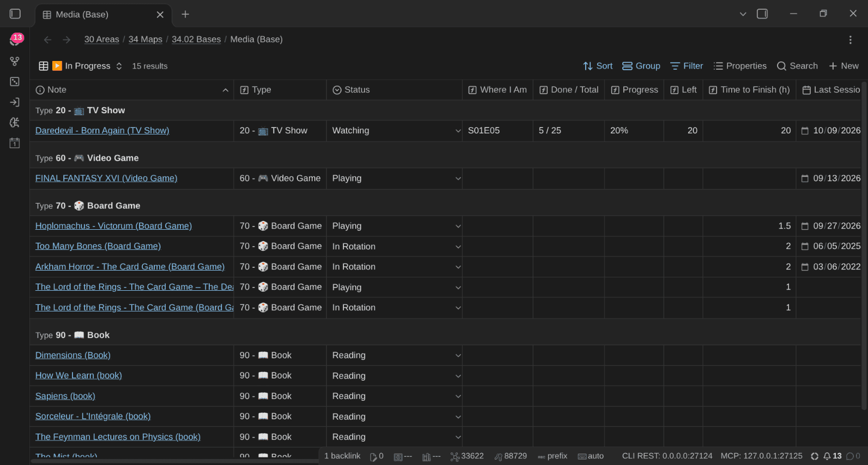Toggle the right sidebar panel icon
Viewport: 868px width, 465px height.
click(762, 14)
